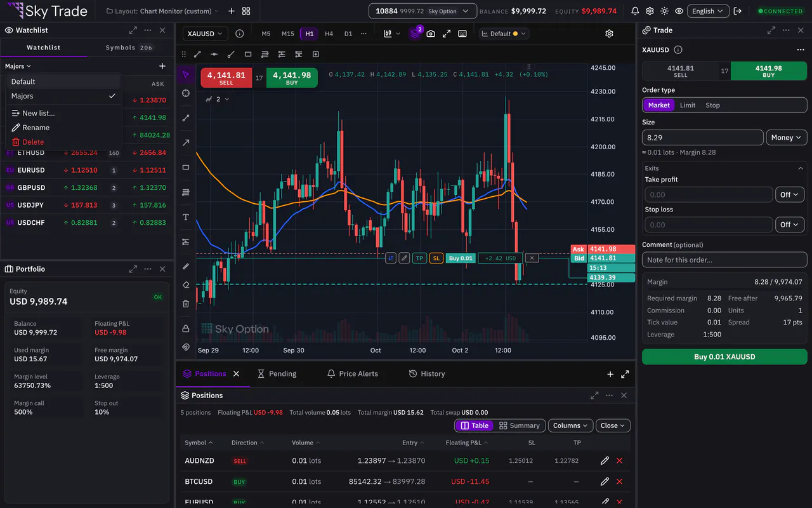The width and height of the screenshot is (812, 508).
Task: Select the Limit order type
Action: (688, 105)
